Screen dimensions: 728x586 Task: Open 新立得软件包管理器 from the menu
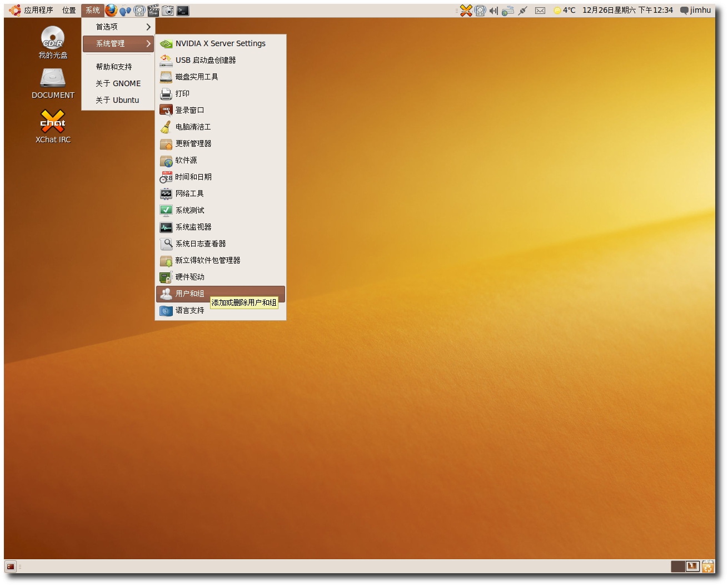pyautogui.click(x=208, y=260)
